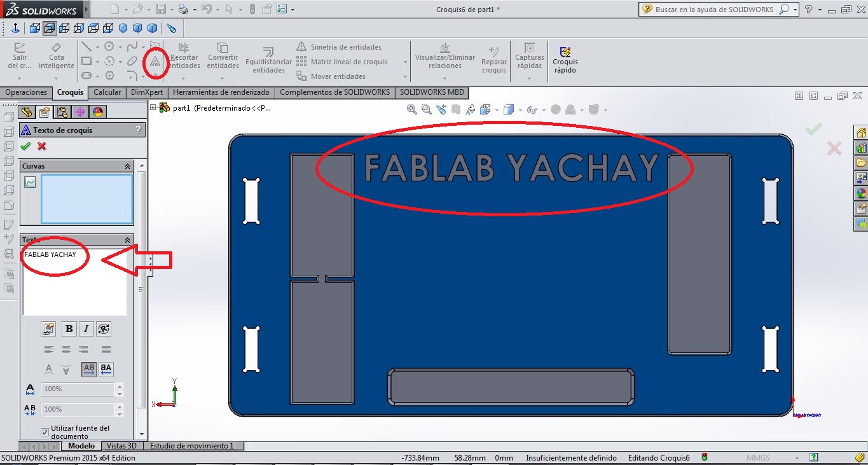Select the Circle sketch tool
This screenshot has height=465, width=868.
click(x=109, y=47)
